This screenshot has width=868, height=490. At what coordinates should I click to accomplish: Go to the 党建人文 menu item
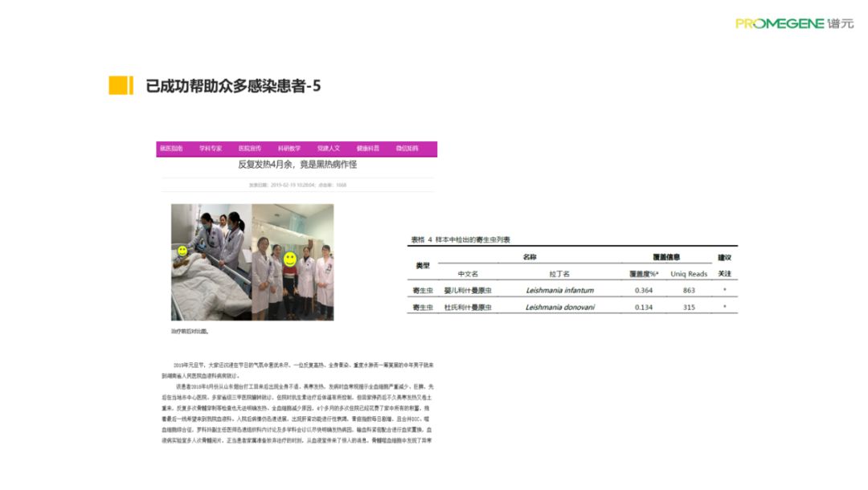(x=329, y=149)
